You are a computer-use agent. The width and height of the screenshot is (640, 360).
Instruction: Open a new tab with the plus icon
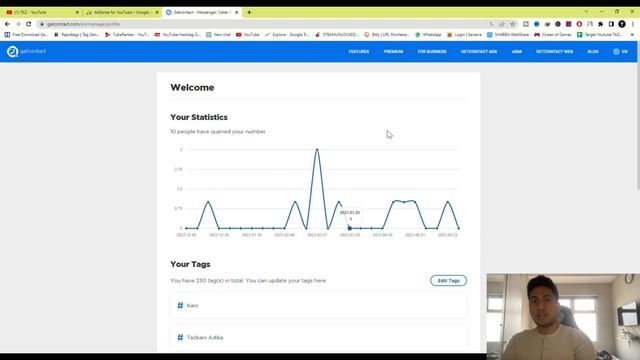point(249,12)
